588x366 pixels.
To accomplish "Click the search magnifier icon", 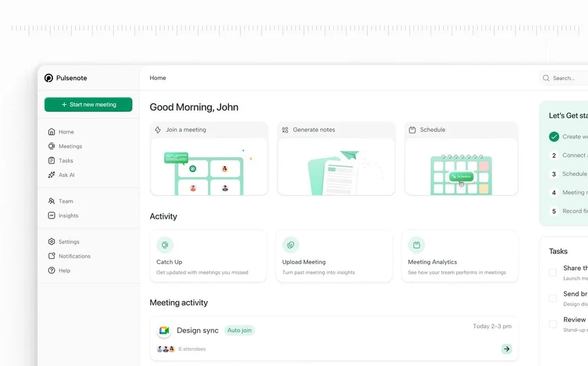I will pos(546,78).
